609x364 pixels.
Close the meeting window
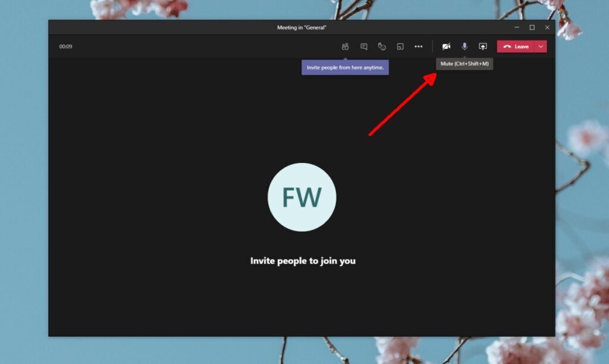tap(547, 27)
